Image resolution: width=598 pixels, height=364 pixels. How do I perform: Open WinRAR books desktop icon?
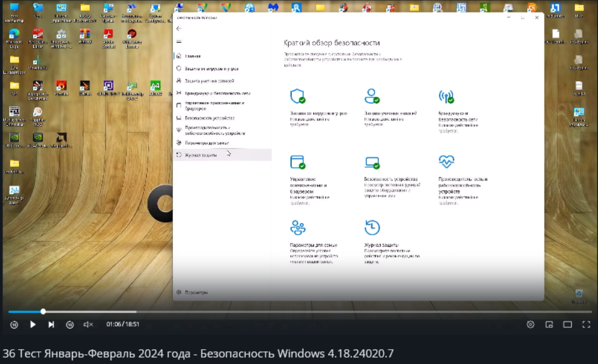tap(84, 37)
